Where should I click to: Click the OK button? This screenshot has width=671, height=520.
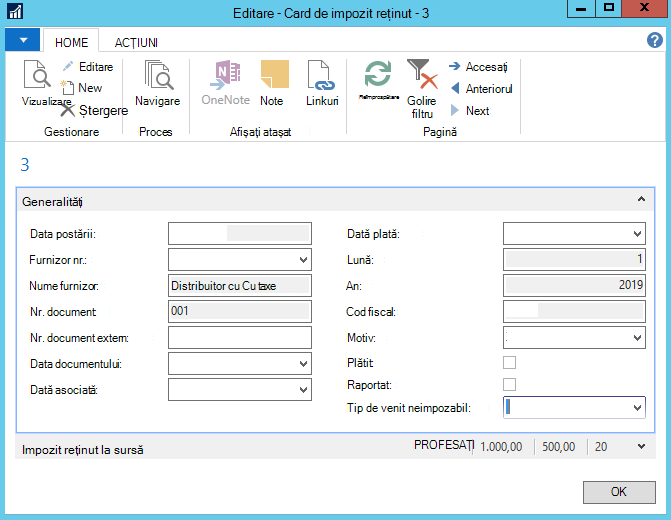(619, 492)
